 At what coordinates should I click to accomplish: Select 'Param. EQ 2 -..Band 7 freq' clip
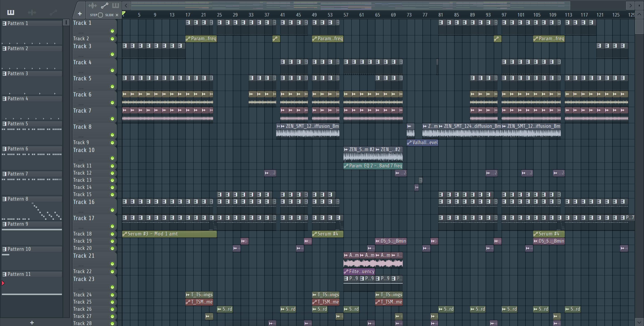coord(373,166)
